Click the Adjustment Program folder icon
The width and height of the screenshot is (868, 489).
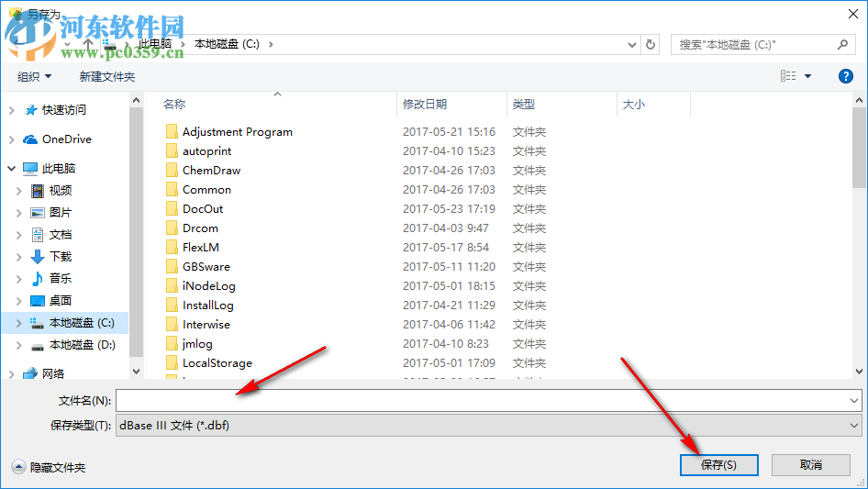(172, 132)
